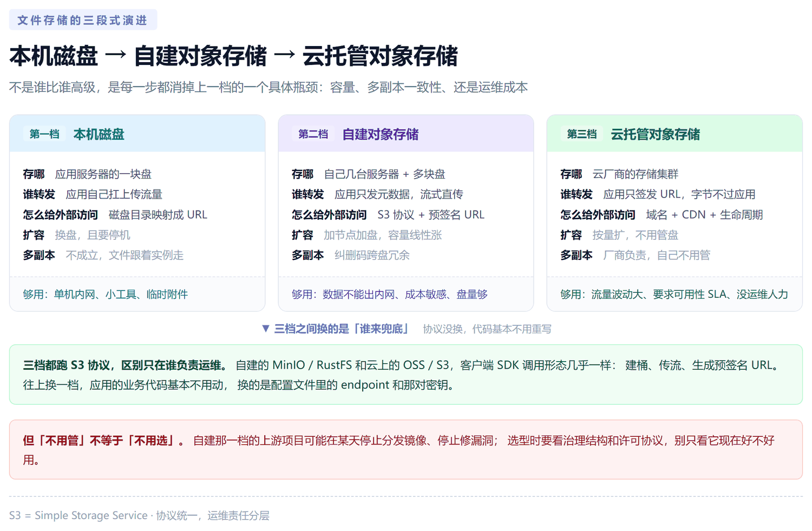Viewport: 812px width, 531px height.
Task: Click the '第二档' badge
Action: click(313, 134)
